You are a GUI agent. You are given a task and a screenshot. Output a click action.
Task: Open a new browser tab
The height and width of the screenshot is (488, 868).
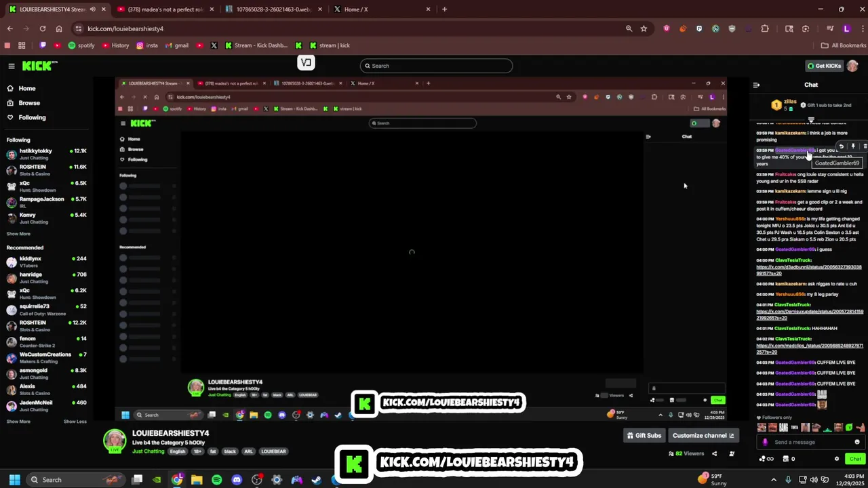(x=444, y=9)
